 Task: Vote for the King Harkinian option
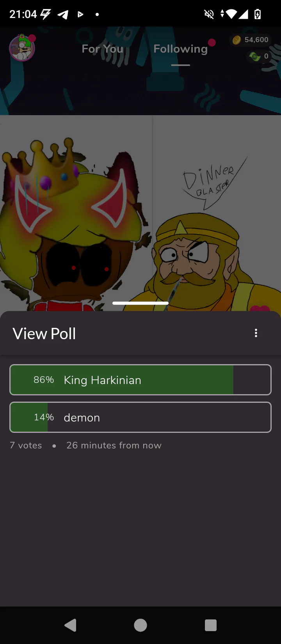click(x=140, y=380)
